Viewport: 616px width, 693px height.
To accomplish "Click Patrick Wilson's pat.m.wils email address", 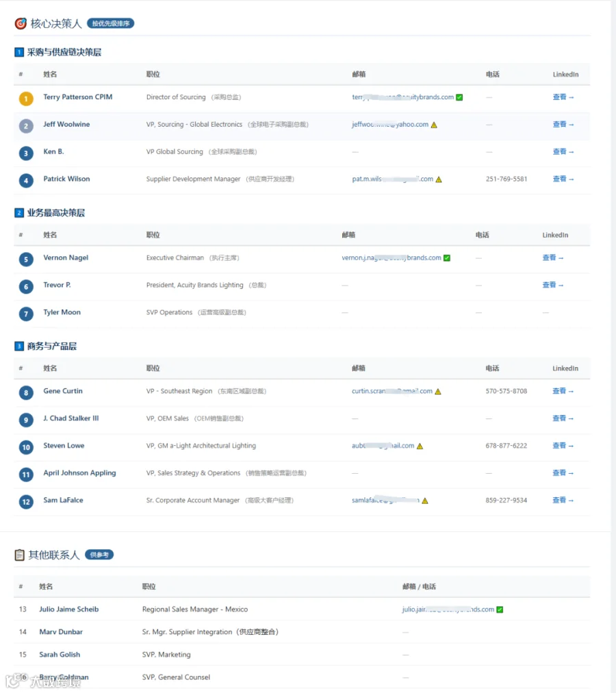I will pyautogui.click(x=392, y=179).
